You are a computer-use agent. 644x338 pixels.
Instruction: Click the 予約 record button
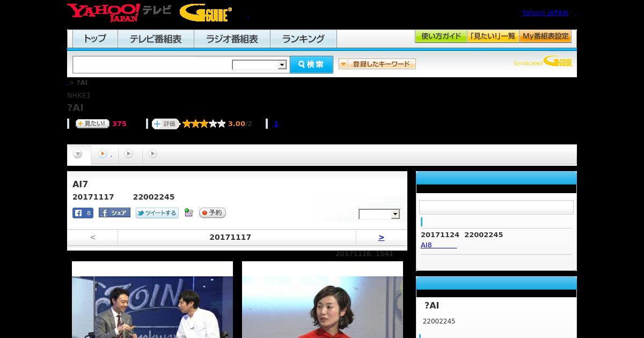pyautogui.click(x=213, y=213)
